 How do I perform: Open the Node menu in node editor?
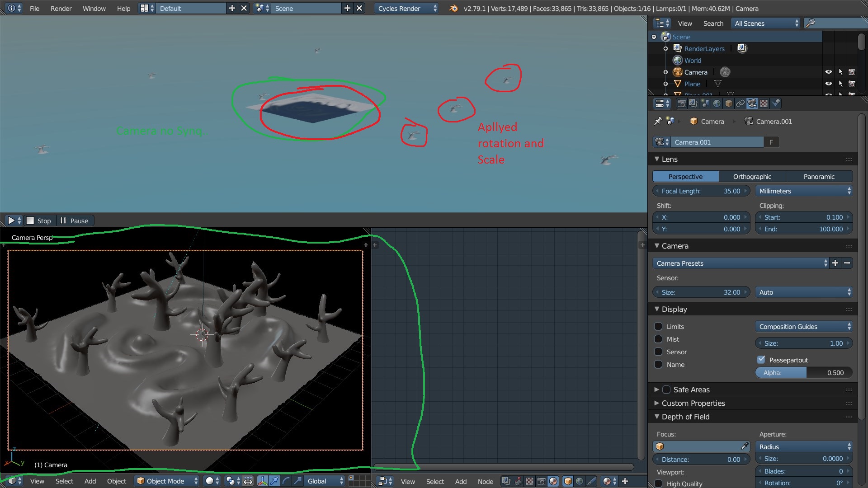pyautogui.click(x=486, y=482)
